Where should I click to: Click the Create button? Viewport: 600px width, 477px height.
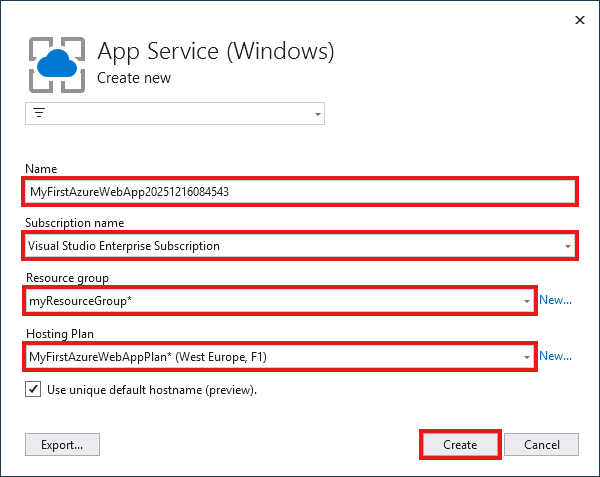tap(460, 444)
